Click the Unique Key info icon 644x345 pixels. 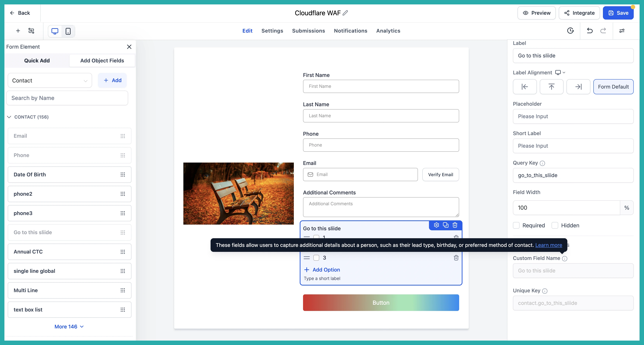tap(545, 291)
